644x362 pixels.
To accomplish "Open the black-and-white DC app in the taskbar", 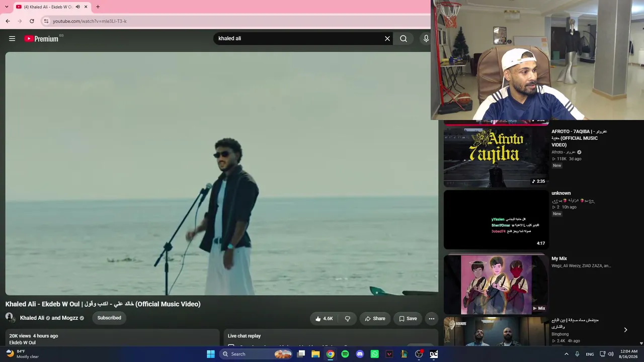I will 434,354.
